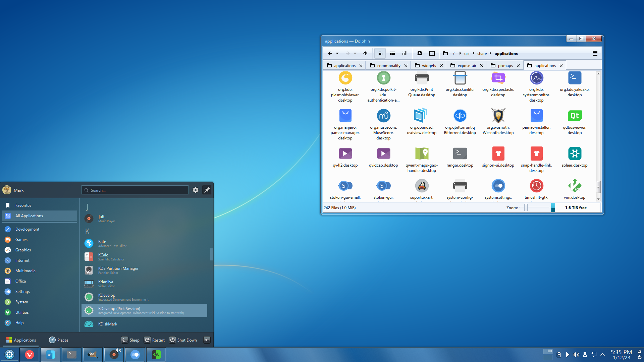The height and width of the screenshot is (362, 644).
Task: Expand forward history dropdown arrow
Action: click(355, 53)
